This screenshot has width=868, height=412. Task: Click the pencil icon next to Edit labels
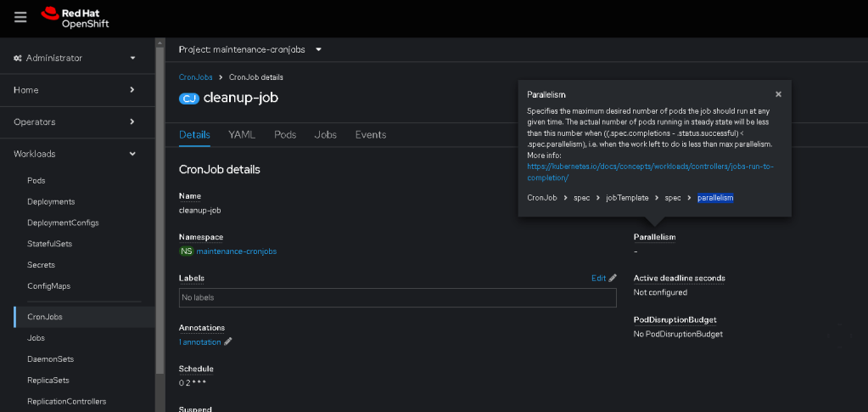(613, 279)
